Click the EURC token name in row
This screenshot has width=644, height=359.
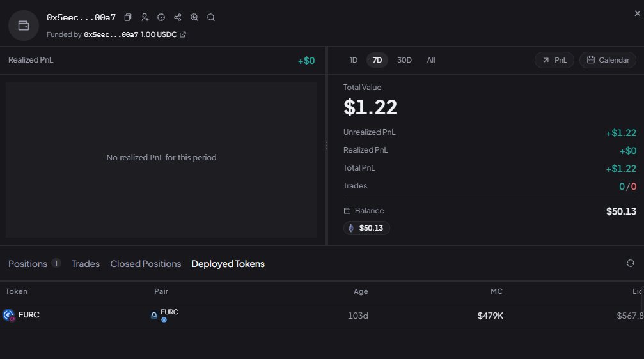[29, 315]
